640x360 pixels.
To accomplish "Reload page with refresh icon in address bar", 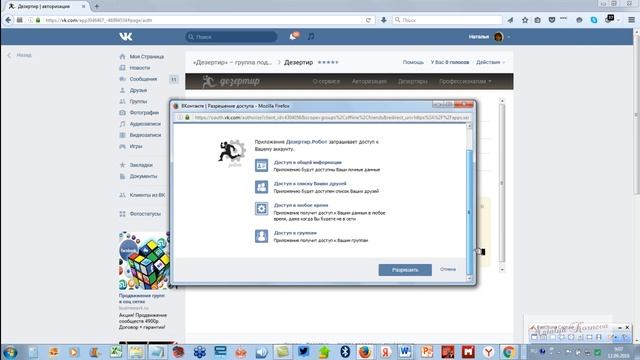I will pyautogui.click(x=368, y=20).
